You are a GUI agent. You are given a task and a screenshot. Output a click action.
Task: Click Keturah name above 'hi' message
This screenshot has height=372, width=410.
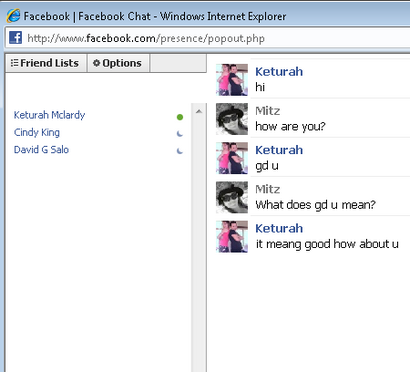[x=279, y=72]
